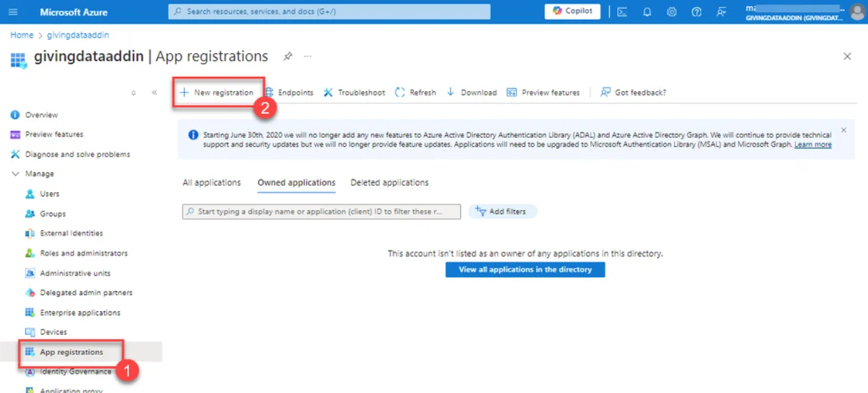Click Download in the toolbar
This screenshot has width=868, height=393.
(472, 93)
